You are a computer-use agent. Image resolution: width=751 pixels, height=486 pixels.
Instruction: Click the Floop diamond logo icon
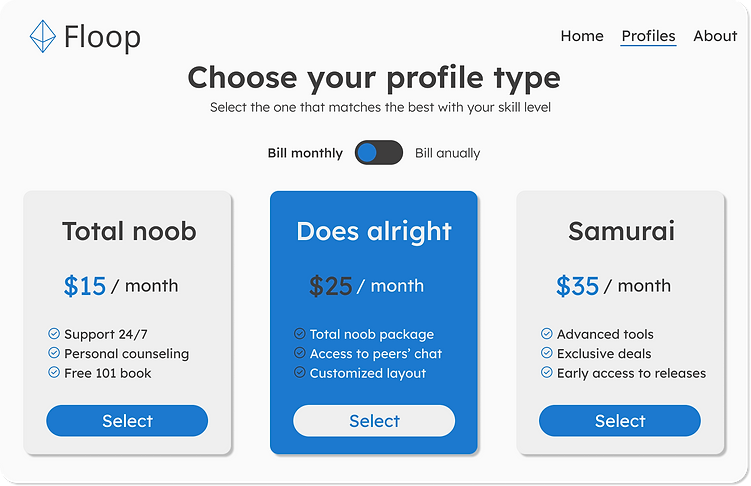[42, 37]
